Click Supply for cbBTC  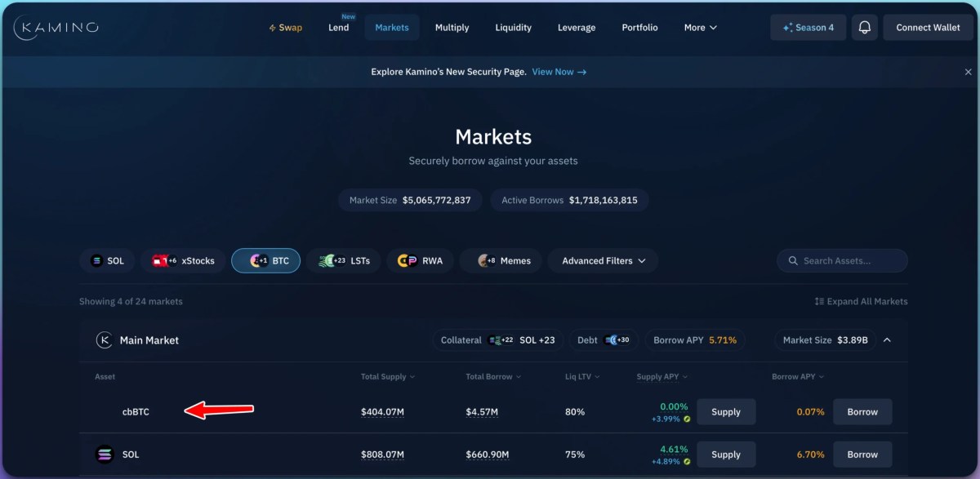726,412
